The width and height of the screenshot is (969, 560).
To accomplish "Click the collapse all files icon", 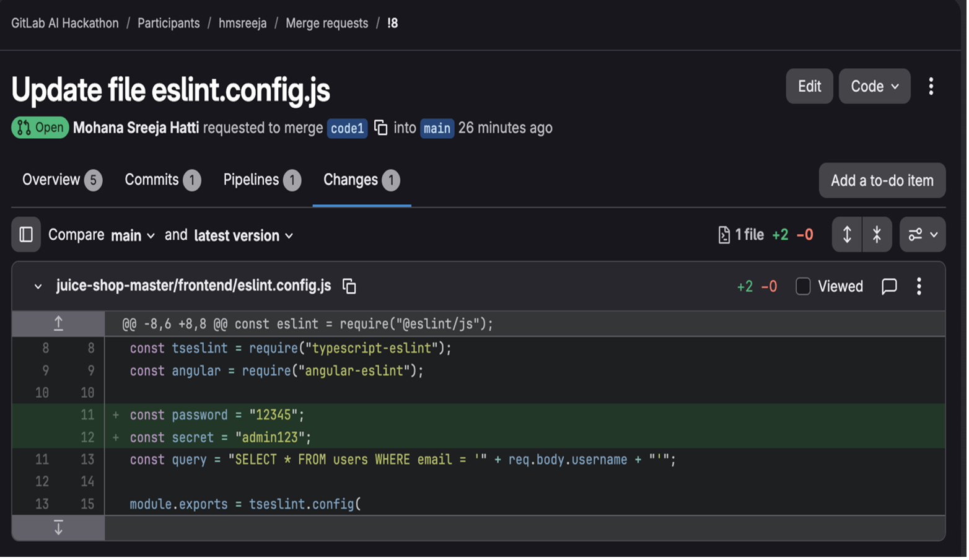I will click(877, 235).
